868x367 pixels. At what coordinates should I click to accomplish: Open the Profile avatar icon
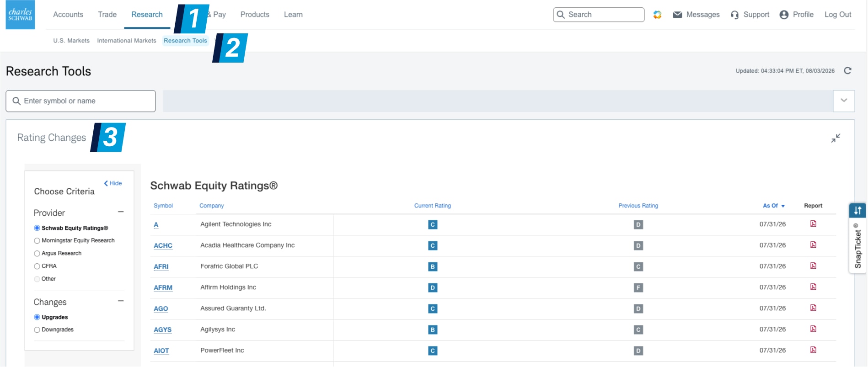click(x=784, y=15)
